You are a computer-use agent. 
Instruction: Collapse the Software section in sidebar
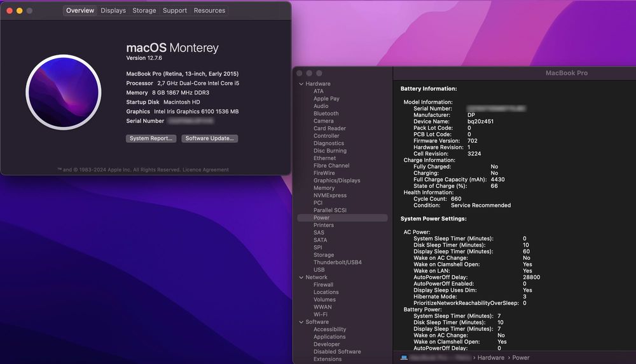coord(301,322)
